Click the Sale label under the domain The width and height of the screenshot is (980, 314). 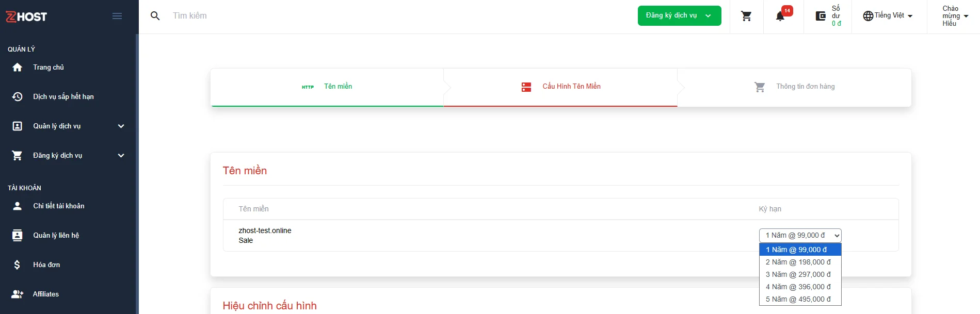(x=246, y=240)
